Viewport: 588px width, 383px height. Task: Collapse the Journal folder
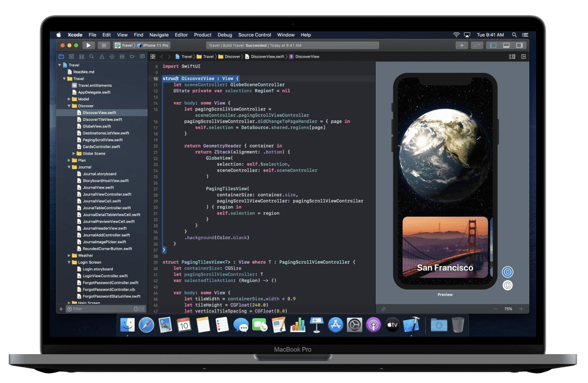[69, 167]
